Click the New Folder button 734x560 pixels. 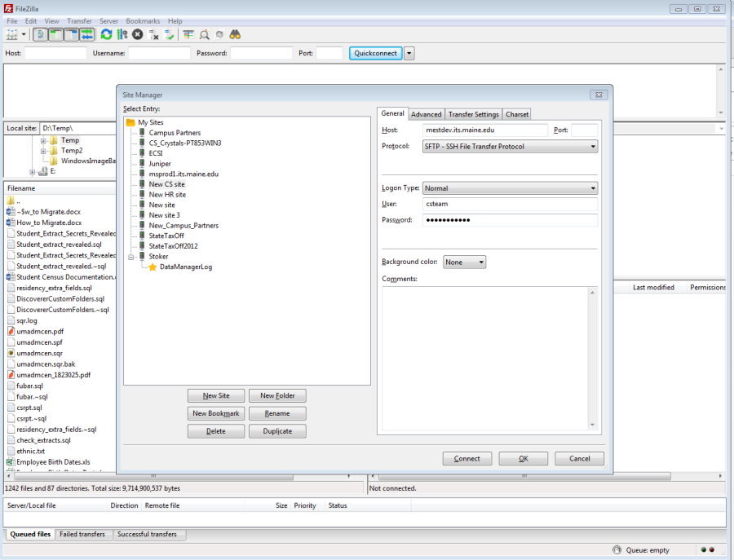tap(277, 396)
